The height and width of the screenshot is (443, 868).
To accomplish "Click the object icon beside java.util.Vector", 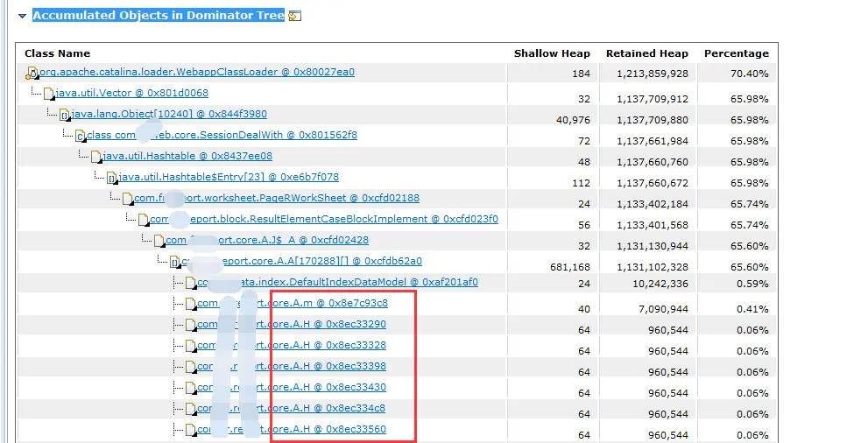I will [x=49, y=94].
